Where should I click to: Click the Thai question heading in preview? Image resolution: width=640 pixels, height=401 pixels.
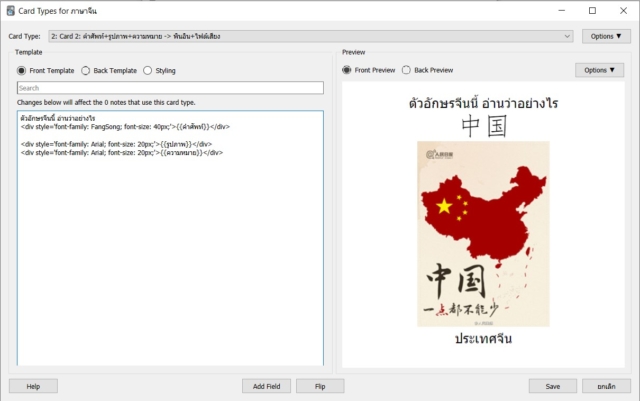pos(483,103)
